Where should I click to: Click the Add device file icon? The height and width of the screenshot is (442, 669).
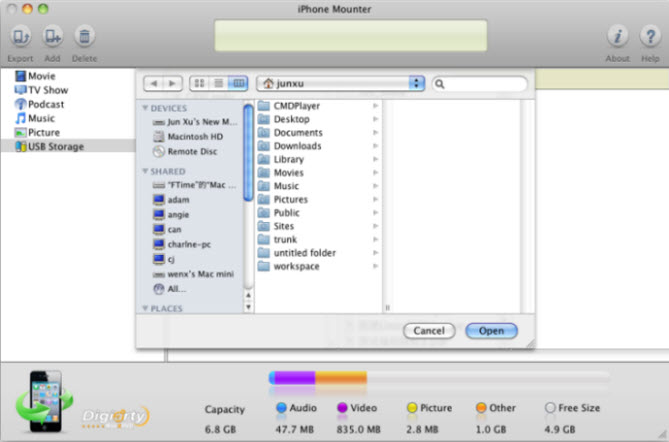point(52,37)
